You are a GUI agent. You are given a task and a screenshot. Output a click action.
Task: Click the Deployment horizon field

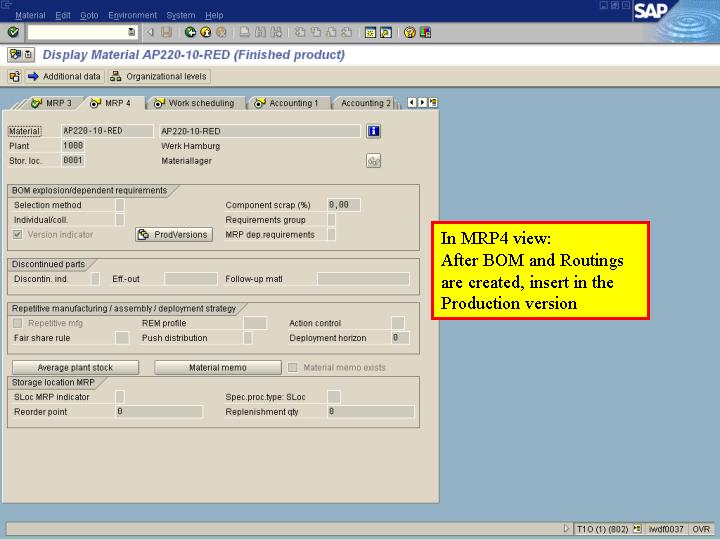click(400, 338)
